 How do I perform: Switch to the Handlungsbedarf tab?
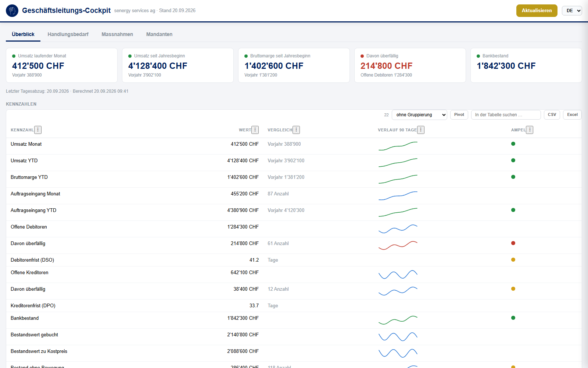tap(68, 34)
